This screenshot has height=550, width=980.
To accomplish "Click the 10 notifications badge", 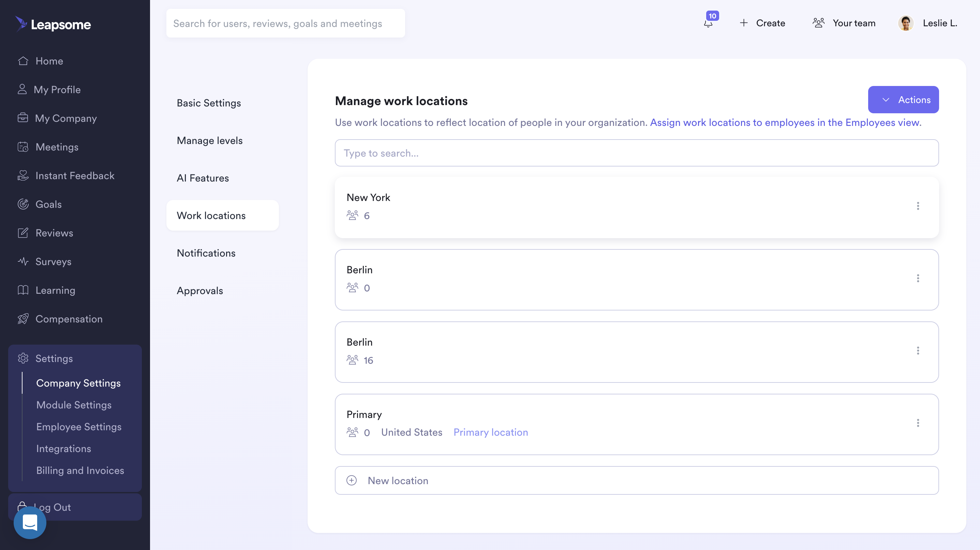I will pos(712,16).
